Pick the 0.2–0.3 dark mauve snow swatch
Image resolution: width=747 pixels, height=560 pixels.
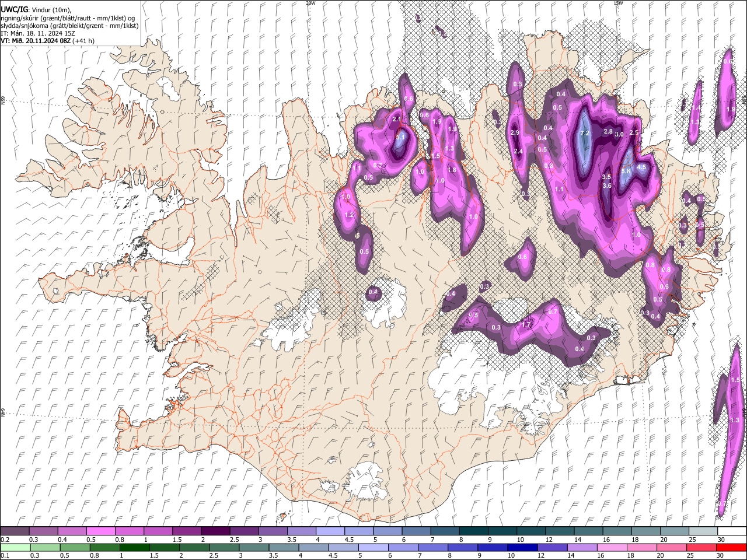click(x=15, y=531)
